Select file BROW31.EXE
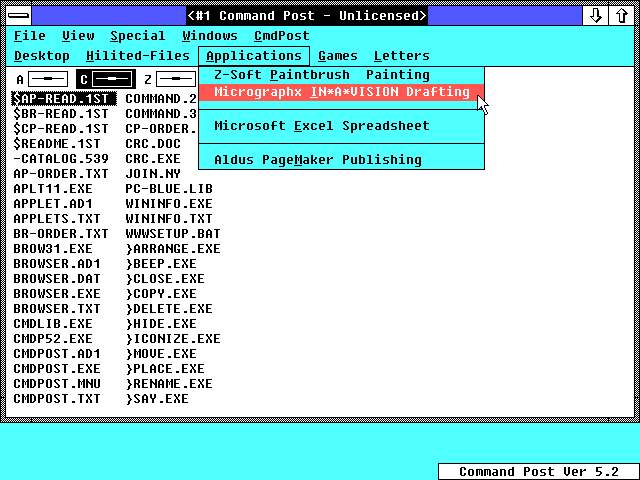Screen dimensions: 640x480 (53, 249)
